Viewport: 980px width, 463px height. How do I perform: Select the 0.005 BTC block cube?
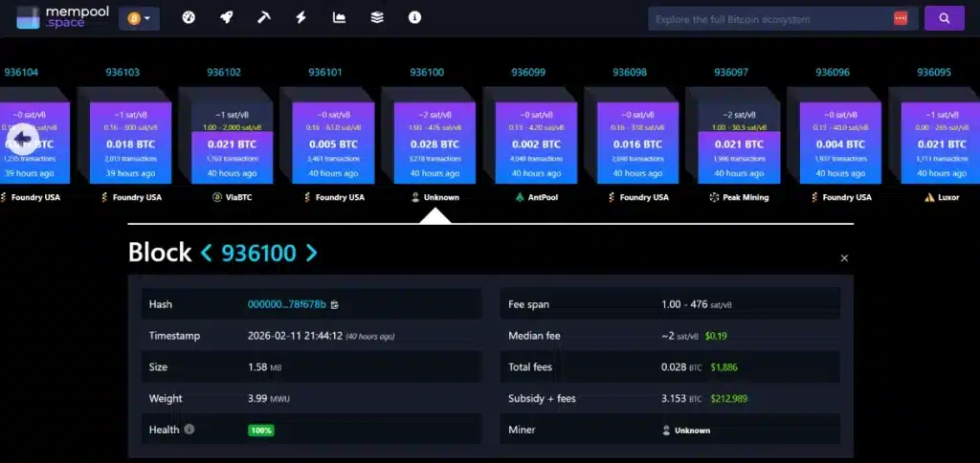coord(333,143)
